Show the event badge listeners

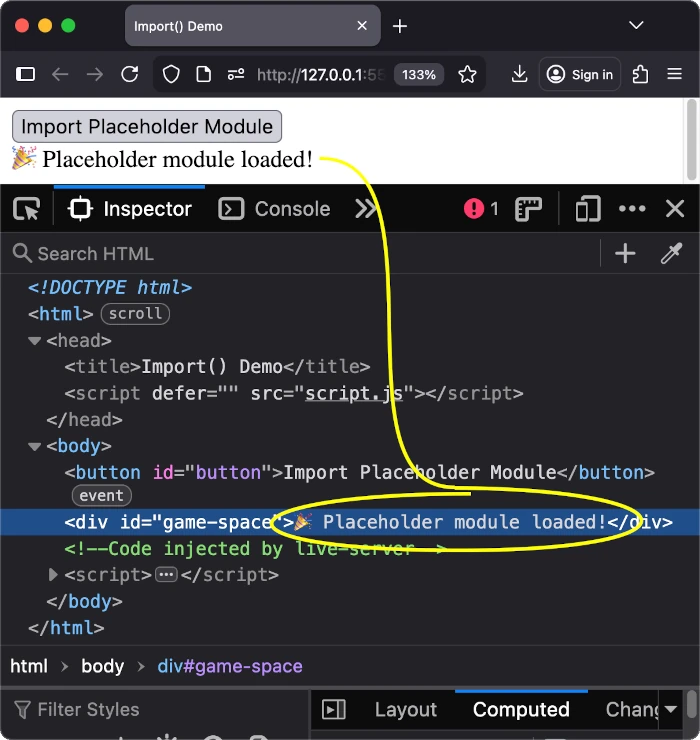[101, 496]
